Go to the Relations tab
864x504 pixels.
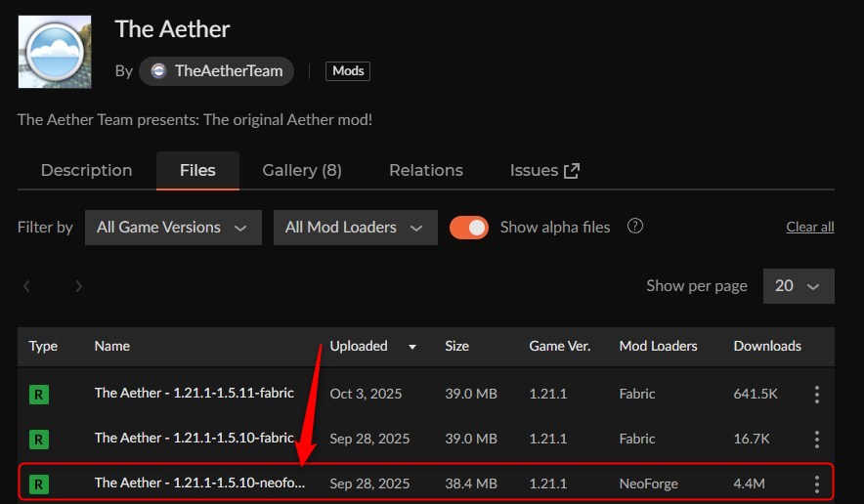[x=426, y=170]
